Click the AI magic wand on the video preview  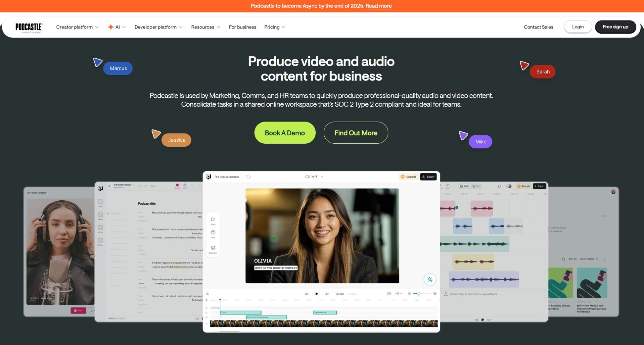pos(430,279)
